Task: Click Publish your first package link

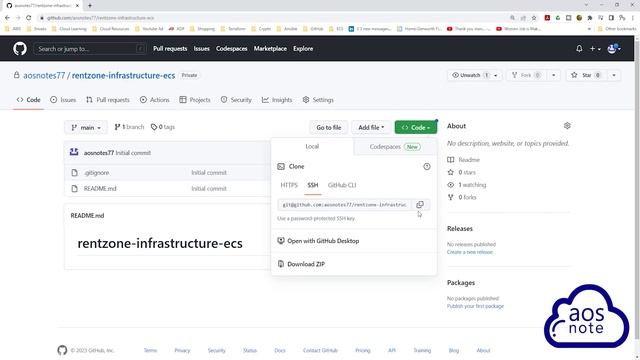Action: [475, 306]
